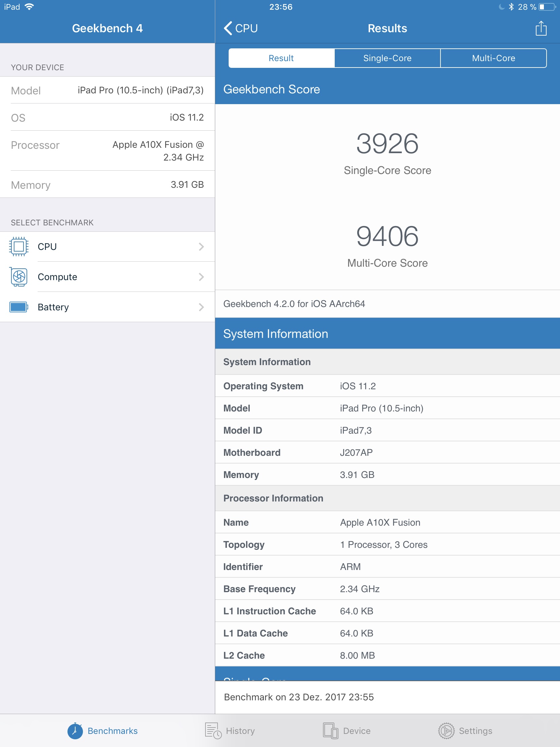Switch to the Multi-Core segment
This screenshot has height=747, width=560.
494,58
